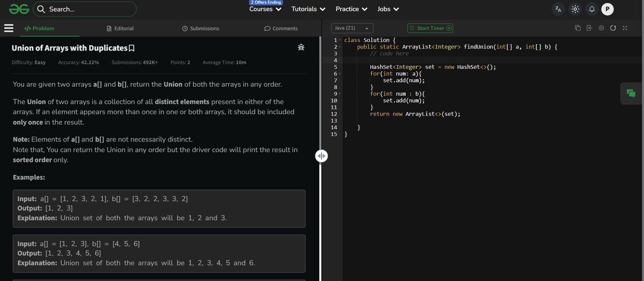Click into the Search field

(x=85, y=9)
